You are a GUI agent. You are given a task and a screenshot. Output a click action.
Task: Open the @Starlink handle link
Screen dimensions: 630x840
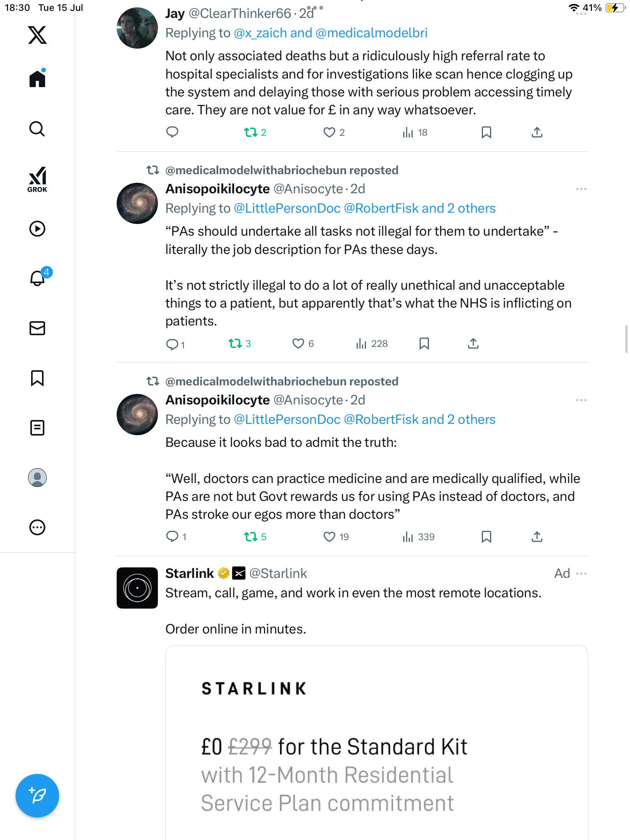coord(278,574)
